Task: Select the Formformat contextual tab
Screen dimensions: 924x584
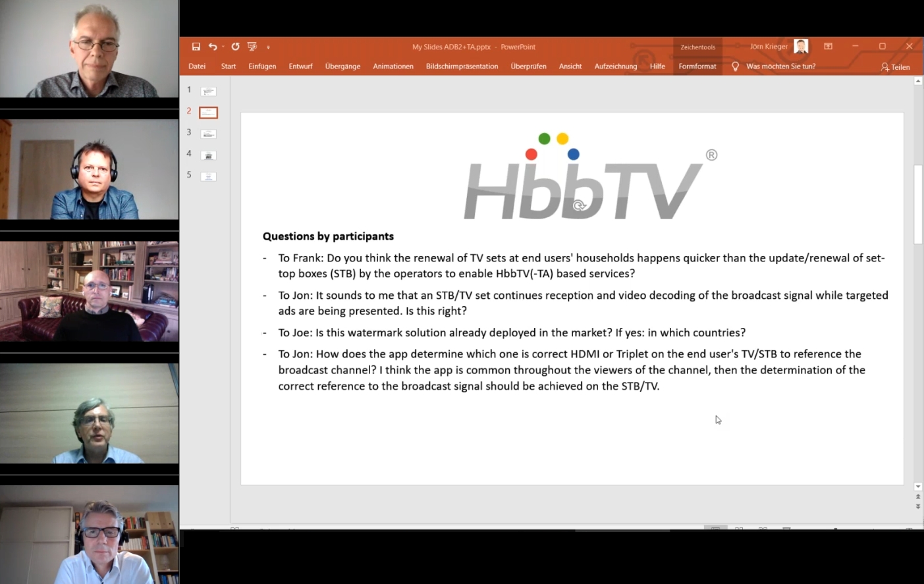Action: click(697, 66)
